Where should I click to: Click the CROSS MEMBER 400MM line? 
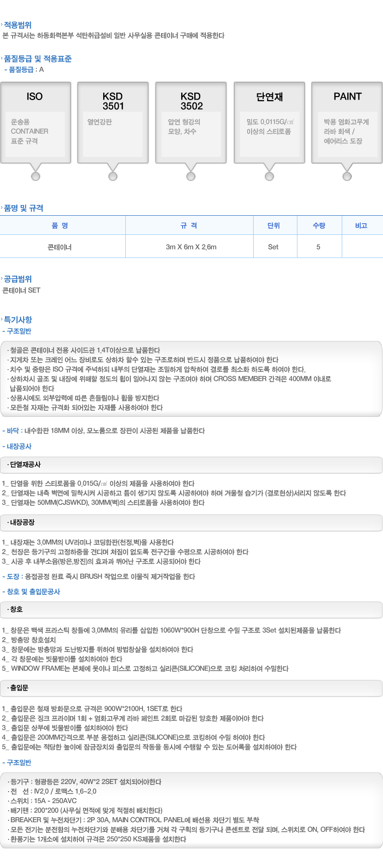(170, 384)
